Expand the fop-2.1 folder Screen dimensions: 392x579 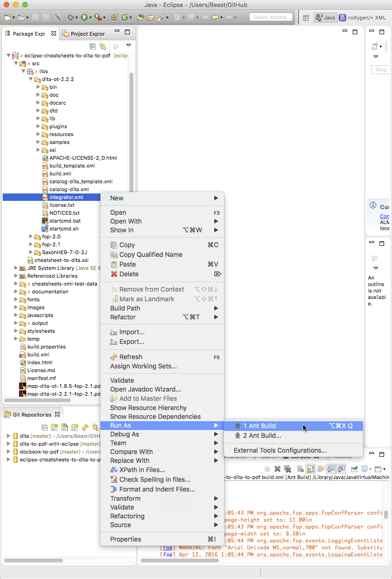[x=31, y=244]
